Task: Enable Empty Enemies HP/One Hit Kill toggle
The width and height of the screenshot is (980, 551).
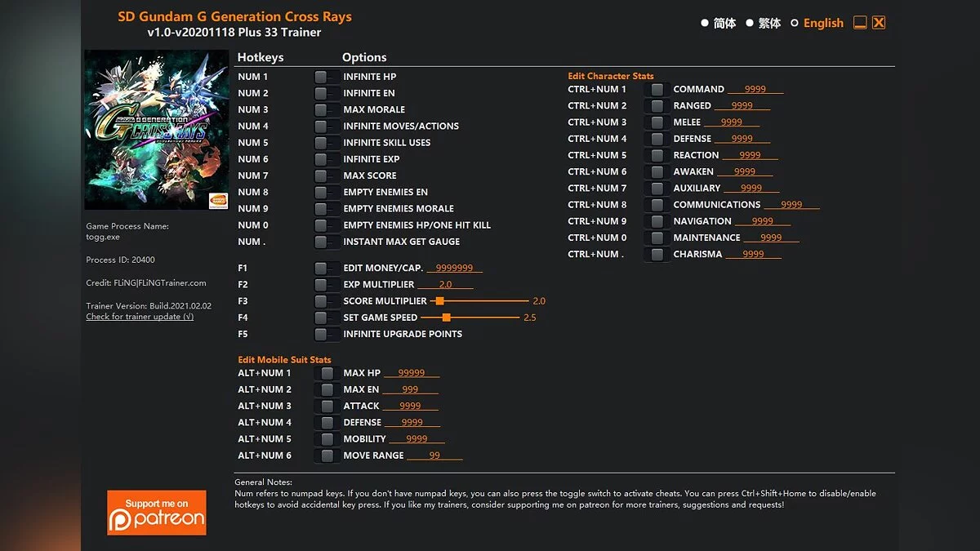Action: point(327,225)
